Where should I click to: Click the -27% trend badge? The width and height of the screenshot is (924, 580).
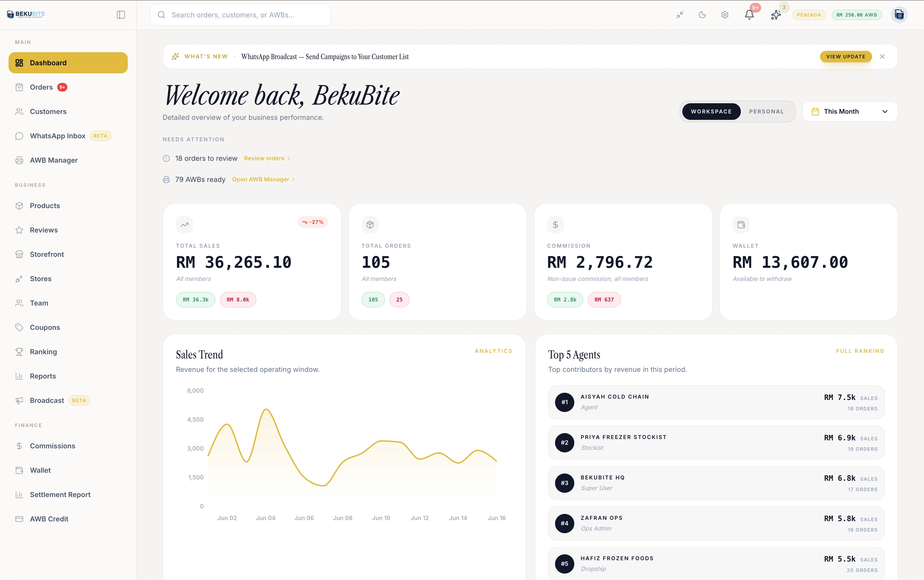313,222
